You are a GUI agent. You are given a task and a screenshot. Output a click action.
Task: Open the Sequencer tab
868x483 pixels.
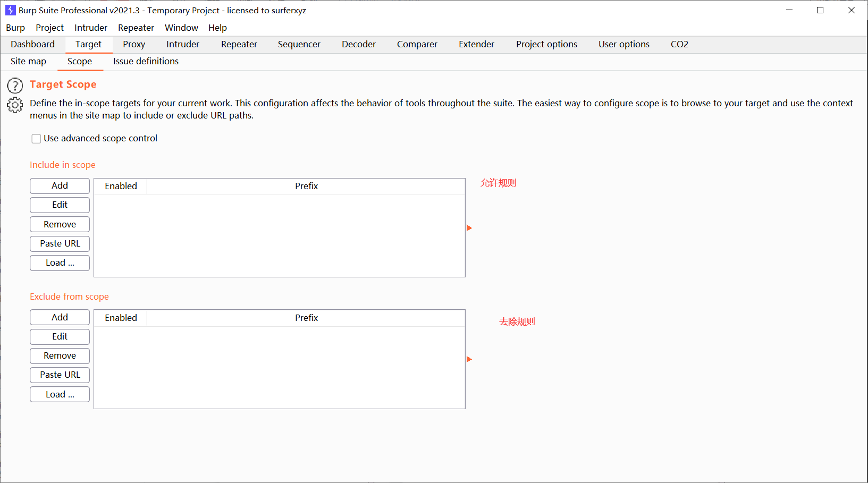pos(299,45)
